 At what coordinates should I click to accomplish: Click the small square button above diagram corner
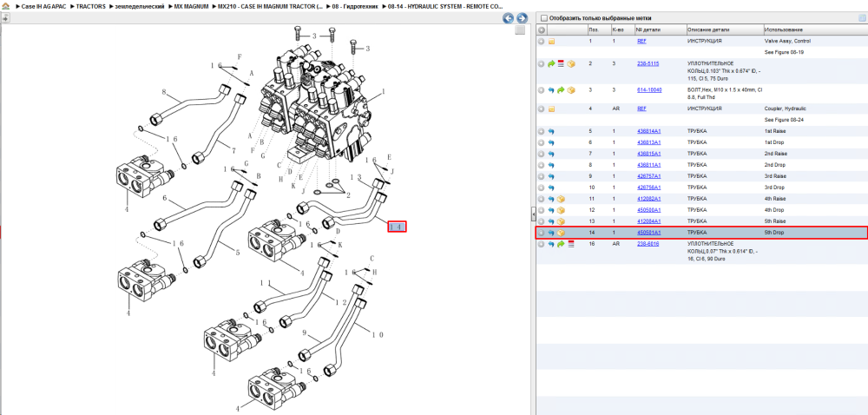[520, 30]
